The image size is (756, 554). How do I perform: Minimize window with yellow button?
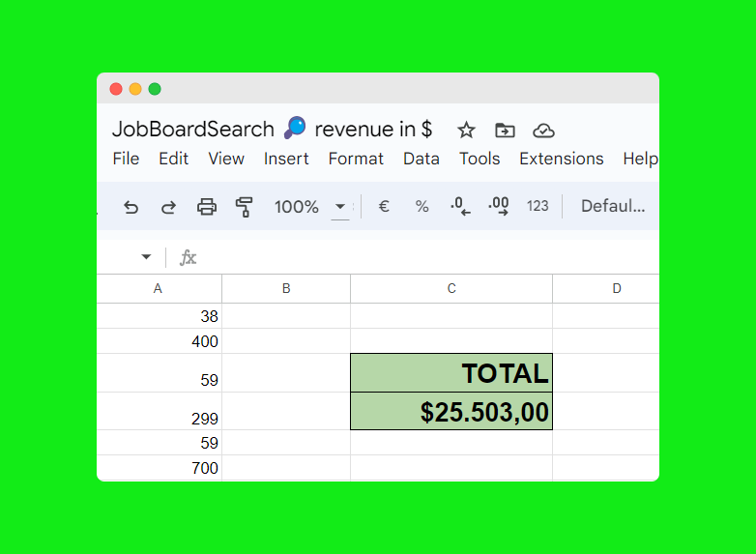pyautogui.click(x=135, y=89)
